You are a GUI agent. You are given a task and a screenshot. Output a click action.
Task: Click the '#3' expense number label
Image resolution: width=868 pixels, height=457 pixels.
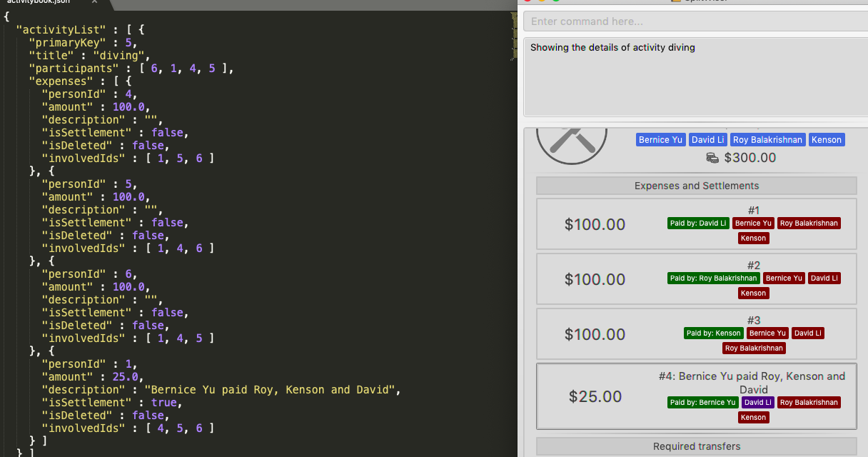click(x=754, y=320)
